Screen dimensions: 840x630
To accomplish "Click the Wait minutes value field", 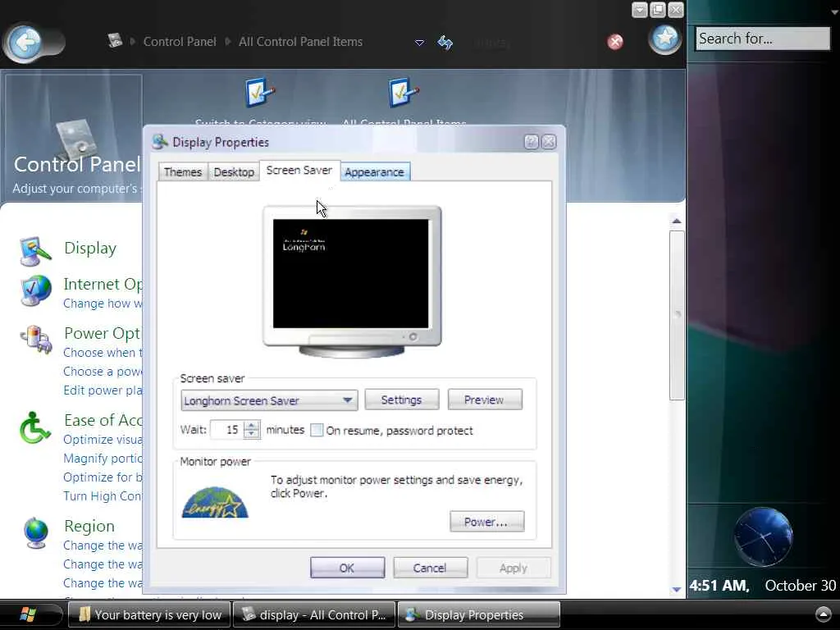I will click(228, 430).
